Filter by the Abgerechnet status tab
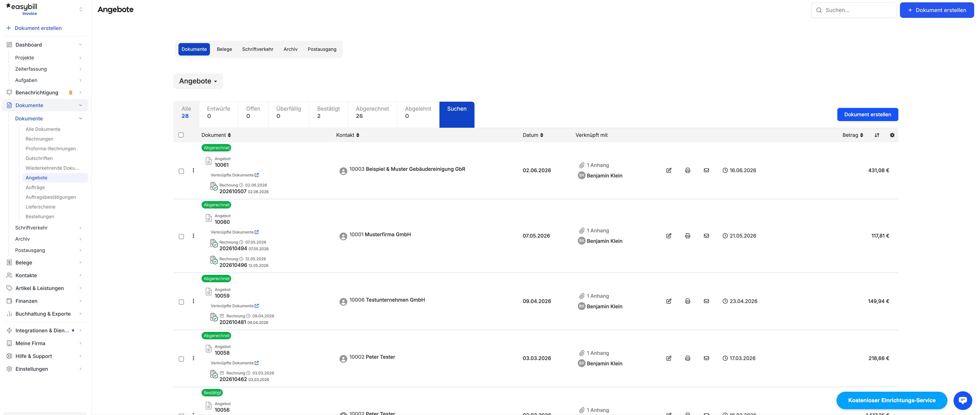The width and height of the screenshot is (980, 415). [x=372, y=113]
